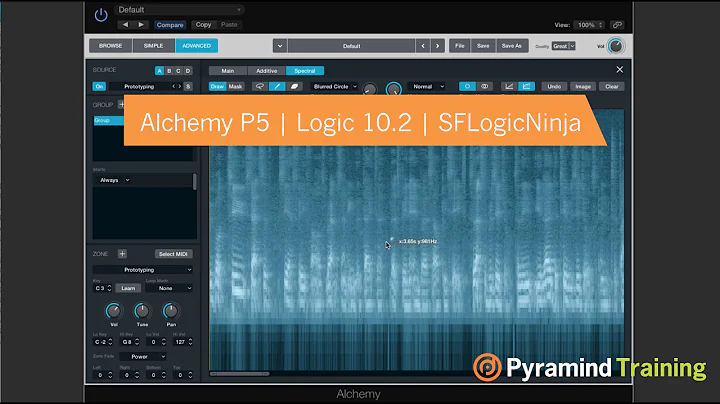Click the Save As button
The height and width of the screenshot is (404, 720).
pyautogui.click(x=512, y=46)
